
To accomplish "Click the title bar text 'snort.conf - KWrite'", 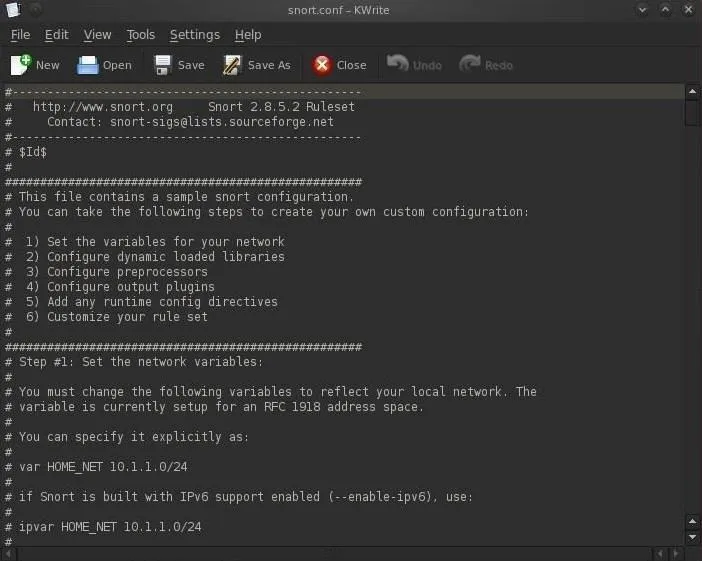I will pyautogui.click(x=338, y=10).
